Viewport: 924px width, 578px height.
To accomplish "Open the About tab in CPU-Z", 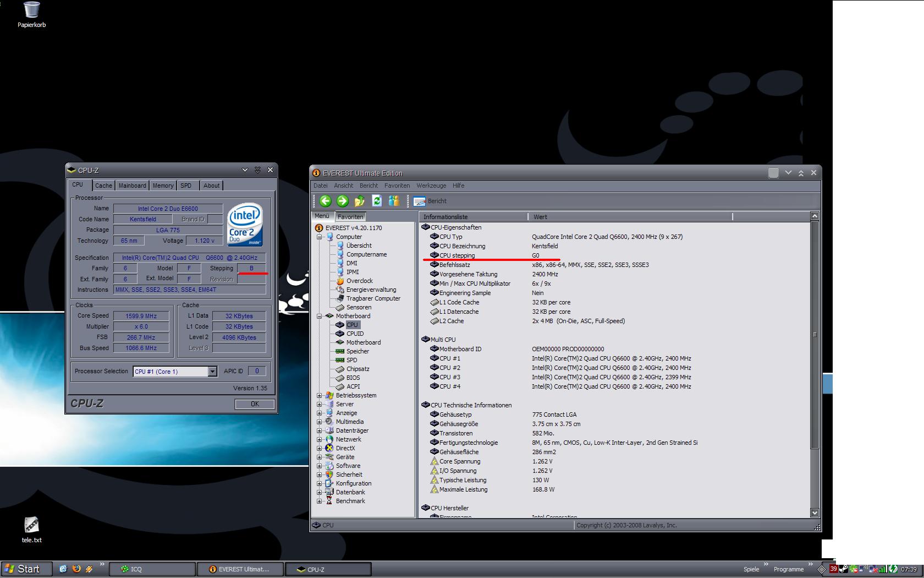I will pos(211,186).
